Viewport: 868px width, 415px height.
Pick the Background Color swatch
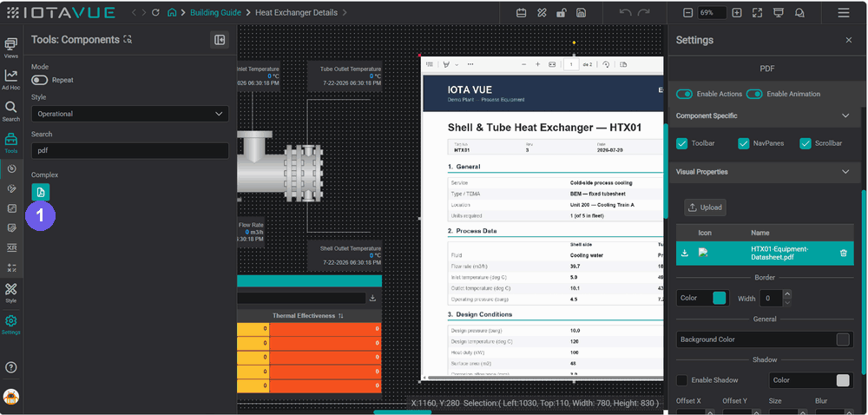[x=843, y=339]
